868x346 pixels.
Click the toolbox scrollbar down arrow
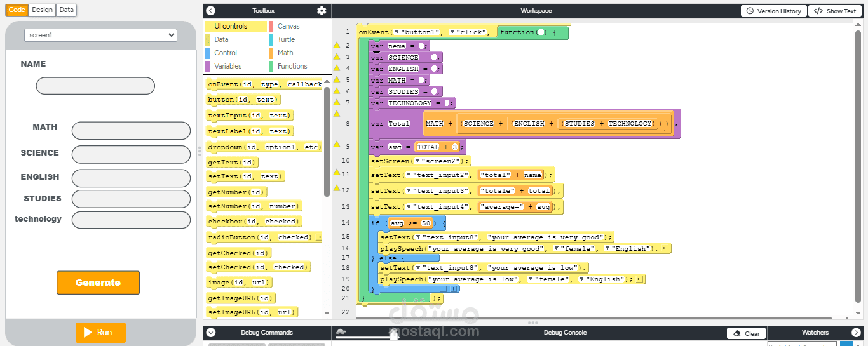[x=327, y=313]
